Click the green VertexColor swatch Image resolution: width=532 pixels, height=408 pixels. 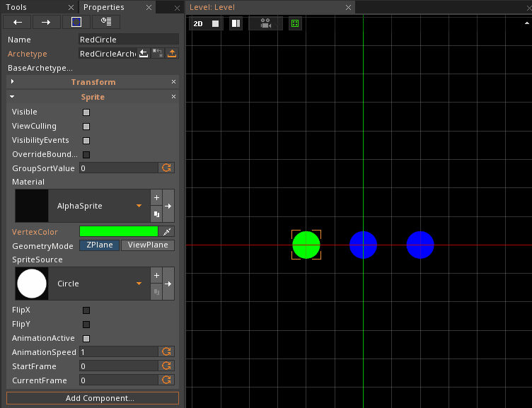pyautogui.click(x=118, y=231)
